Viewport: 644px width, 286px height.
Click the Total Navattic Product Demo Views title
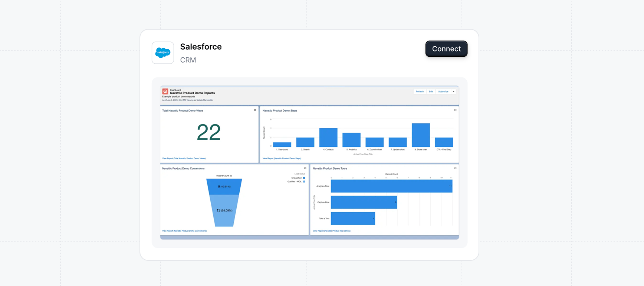pyautogui.click(x=183, y=110)
